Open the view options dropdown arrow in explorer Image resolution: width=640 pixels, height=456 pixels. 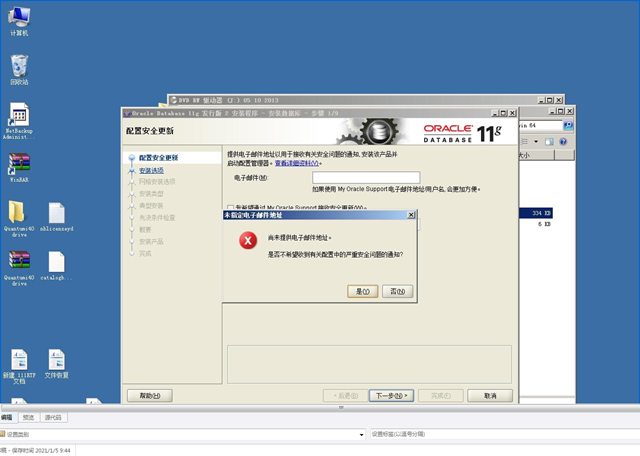click(x=536, y=142)
